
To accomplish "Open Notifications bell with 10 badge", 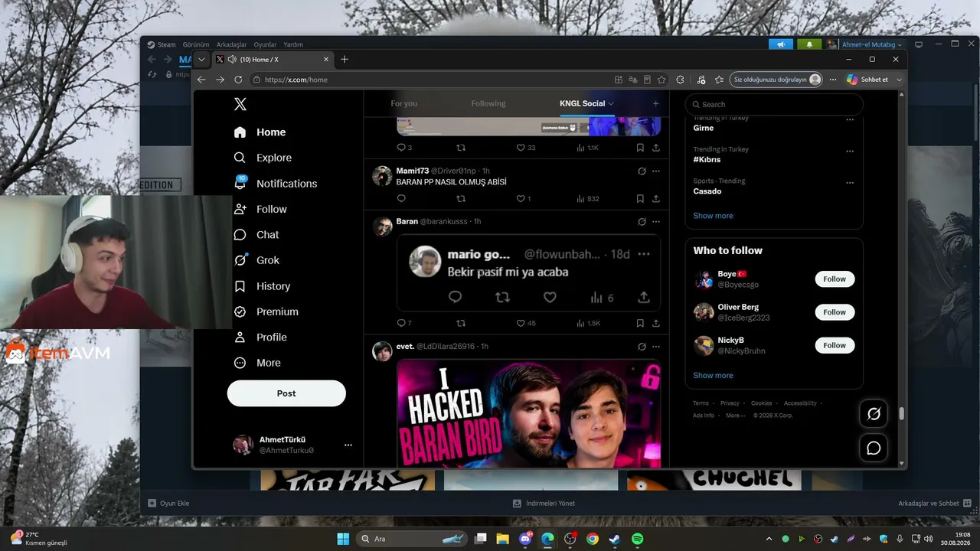I will pyautogui.click(x=240, y=184).
